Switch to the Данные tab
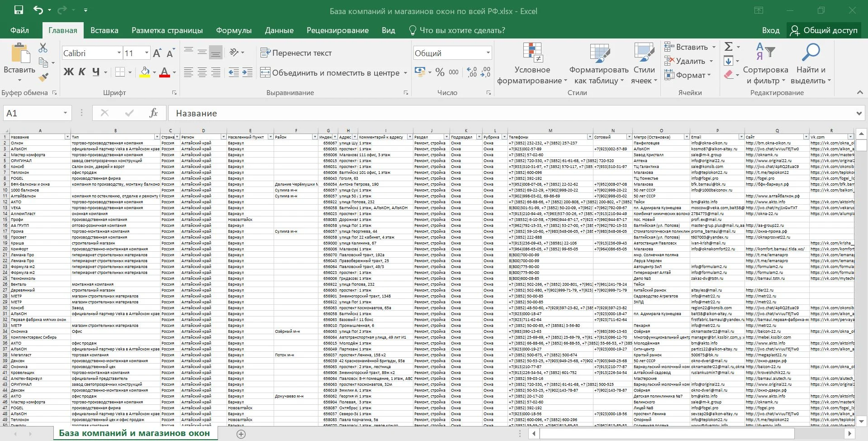The image size is (868, 441). (x=279, y=30)
